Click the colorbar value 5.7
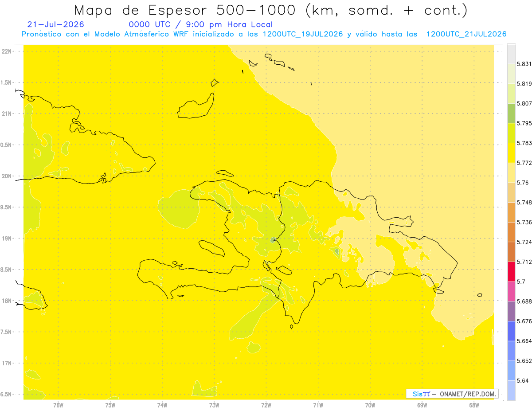 pyautogui.click(x=521, y=282)
